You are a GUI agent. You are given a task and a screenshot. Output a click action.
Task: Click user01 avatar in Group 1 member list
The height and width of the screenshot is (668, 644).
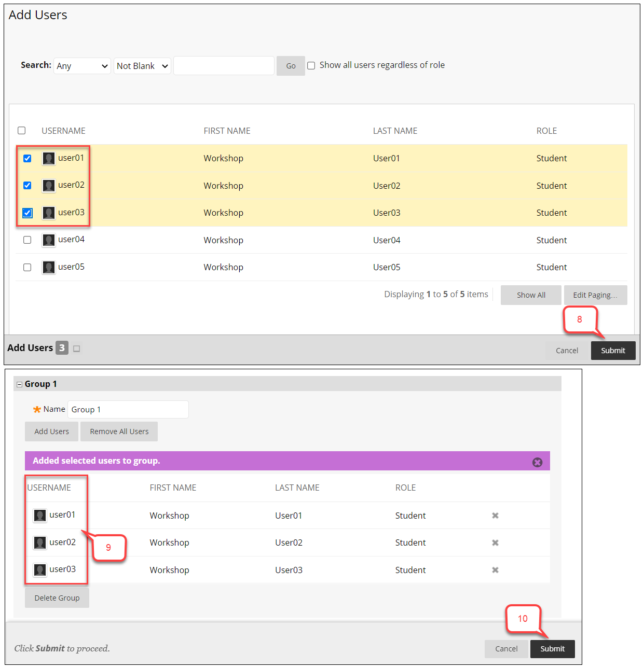(40, 516)
